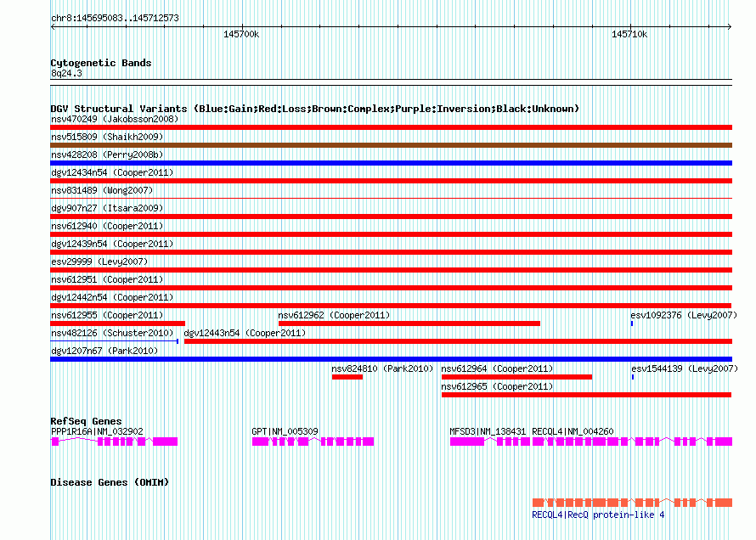The width and height of the screenshot is (756, 540).
Task: Open the dgv1207n67 (Park2010) label
Action: (104, 351)
